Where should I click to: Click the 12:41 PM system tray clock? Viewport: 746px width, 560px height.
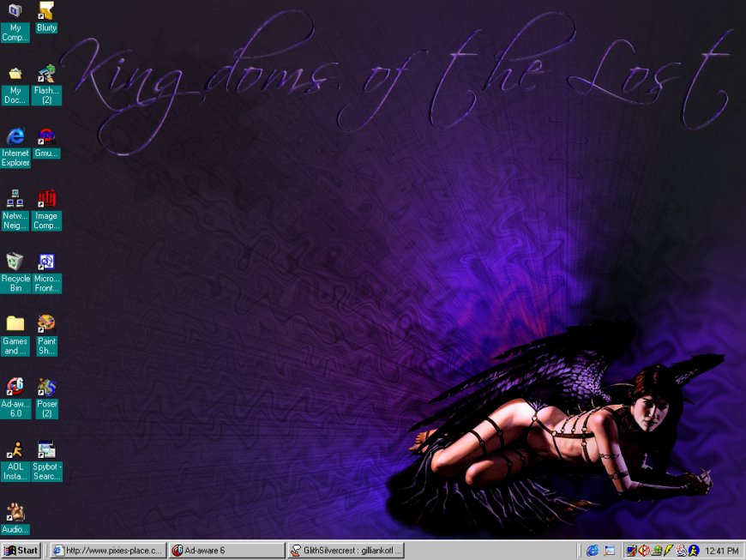point(721,551)
